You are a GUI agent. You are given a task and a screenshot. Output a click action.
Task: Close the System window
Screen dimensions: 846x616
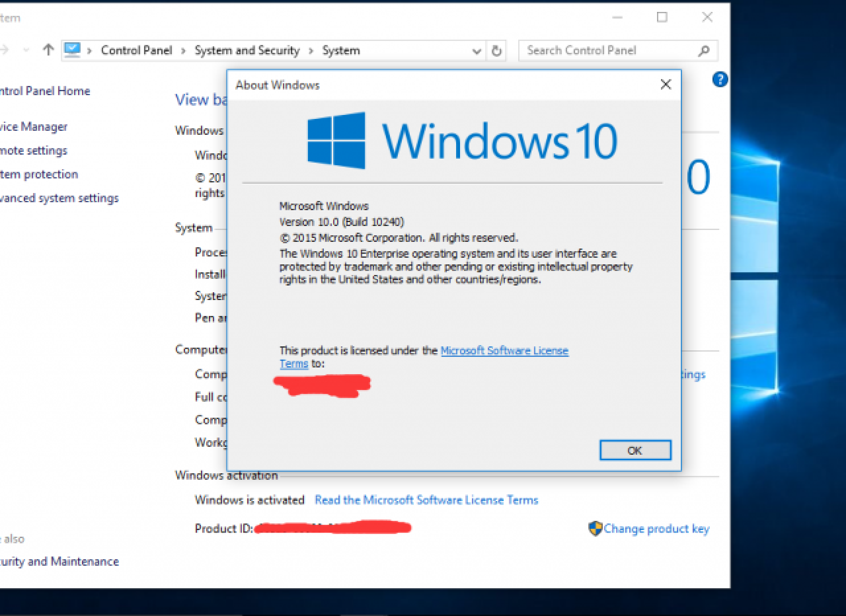[707, 18]
